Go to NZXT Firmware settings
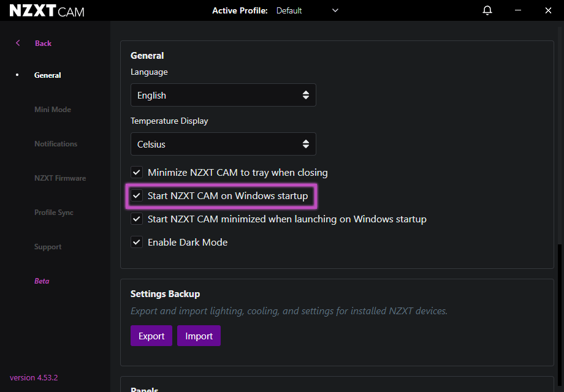The image size is (564, 392). tap(60, 178)
